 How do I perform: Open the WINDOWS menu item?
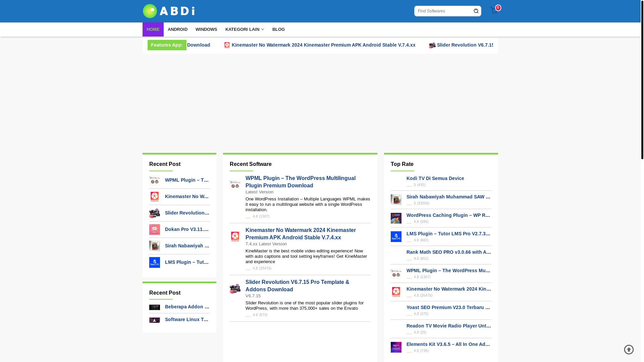point(206,29)
